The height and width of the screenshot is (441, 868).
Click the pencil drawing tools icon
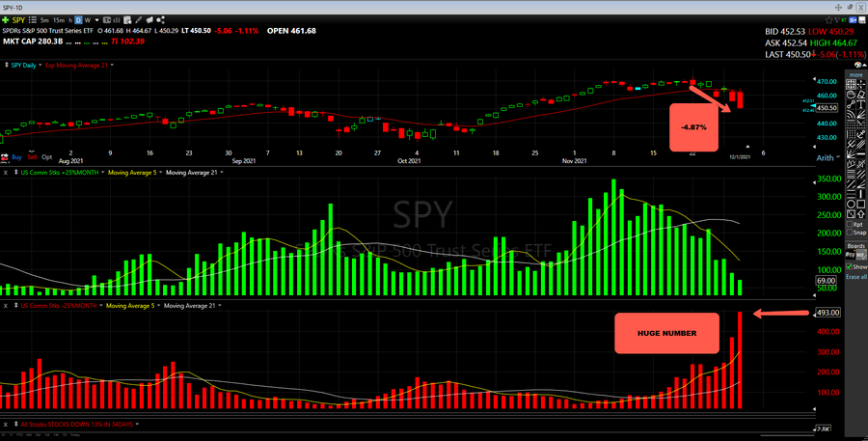(138, 20)
